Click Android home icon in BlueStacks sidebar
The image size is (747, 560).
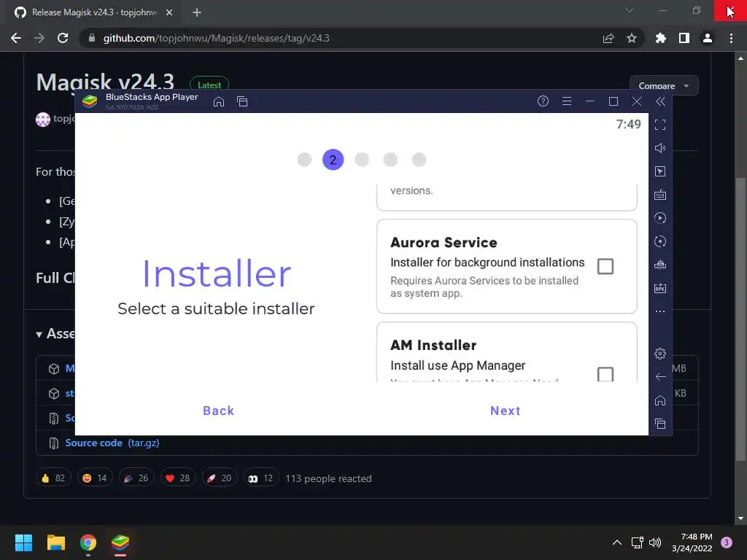pyautogui.click(x=659, y=400)
